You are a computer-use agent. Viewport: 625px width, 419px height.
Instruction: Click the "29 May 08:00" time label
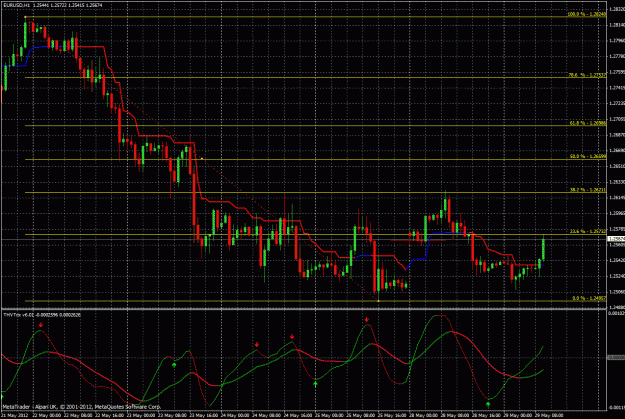click(x=549, y=415)
